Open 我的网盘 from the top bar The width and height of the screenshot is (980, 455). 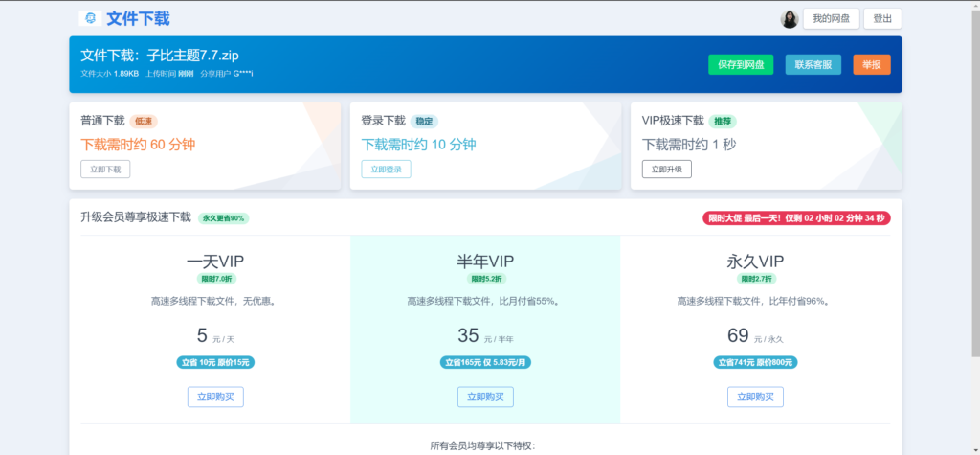pyautogui.click(x=829, y=19)
